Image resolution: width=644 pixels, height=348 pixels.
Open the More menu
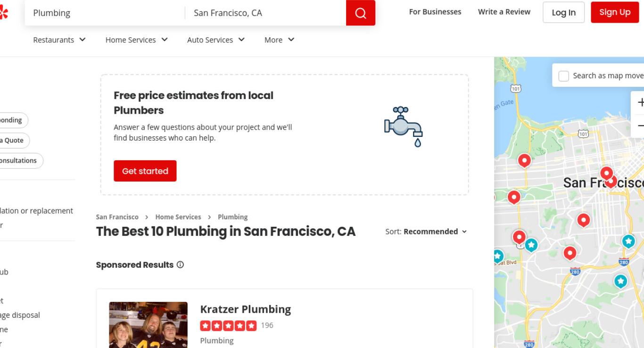(x=279, y=40)
